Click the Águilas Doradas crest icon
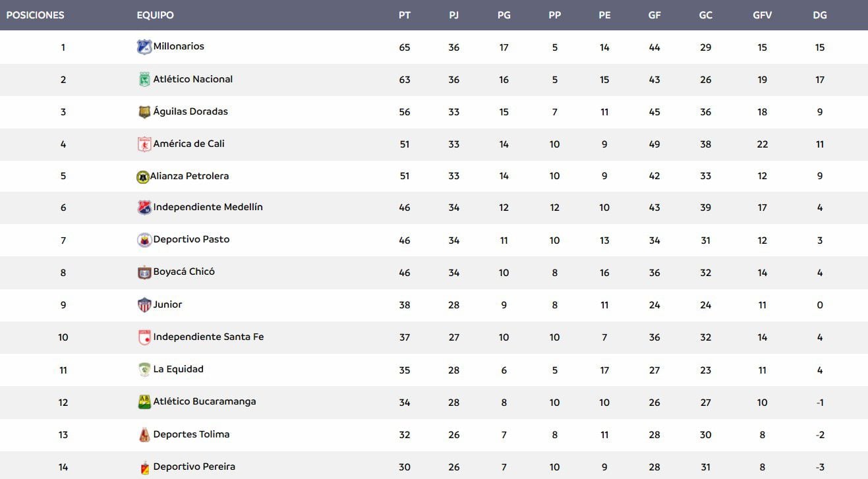 [144, 112]
